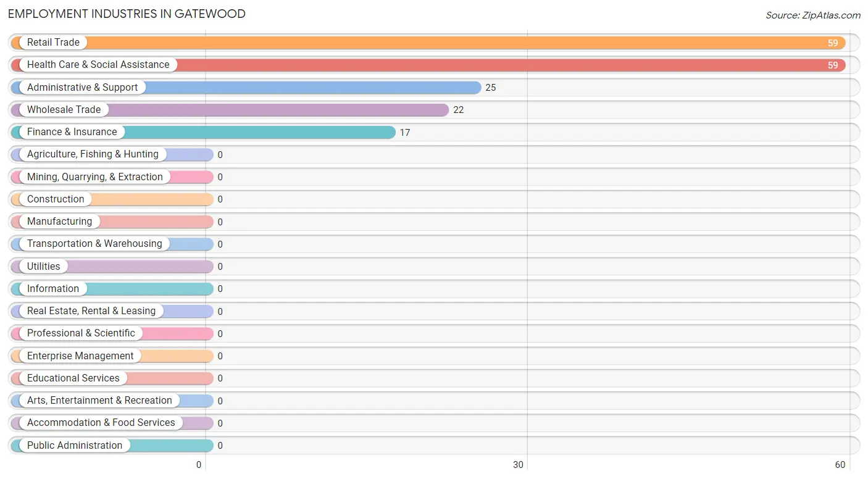The width and height of the screenshot is (868, 479).
Task: Click value 25 beside Administrative & Support bar
Action: click(x=491, y=88)
